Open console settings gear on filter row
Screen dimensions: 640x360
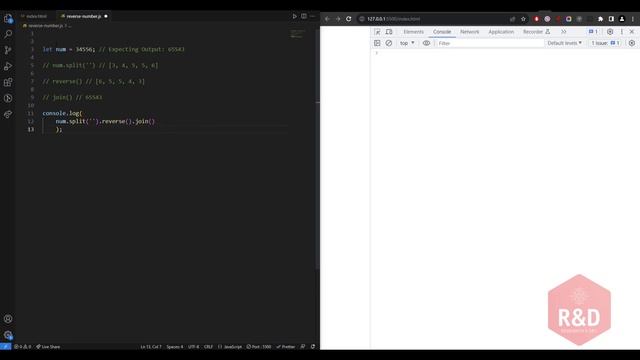coord(631,43)
